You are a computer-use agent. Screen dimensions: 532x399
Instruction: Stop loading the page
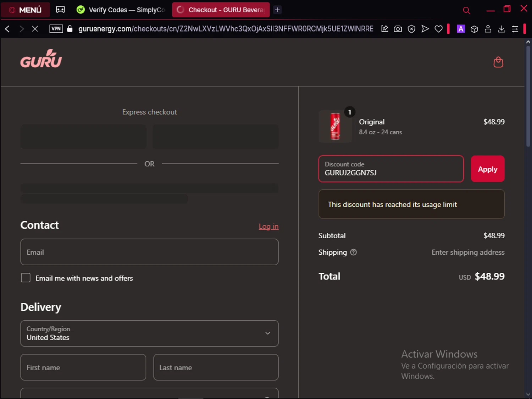35,29
